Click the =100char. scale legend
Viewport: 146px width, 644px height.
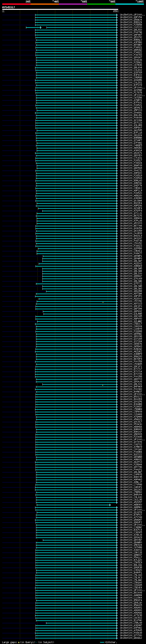(108, 642)
